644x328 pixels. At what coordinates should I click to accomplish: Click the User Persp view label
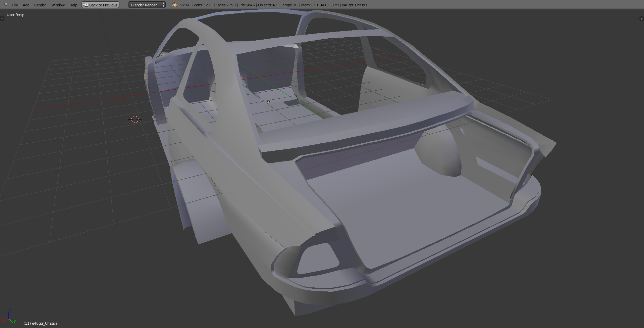[15, 15]
